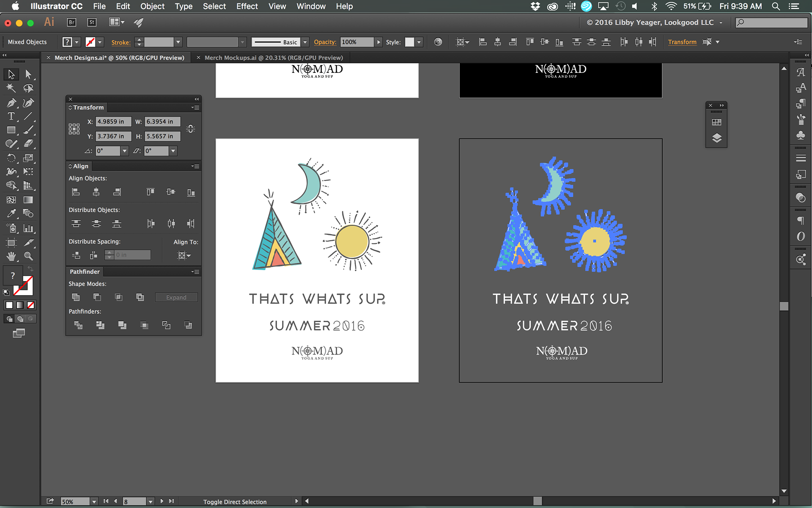Click Horizontal Align Center in the Align panel
The width and height of the screenshot is (812, 508).
tap(96, 192)
